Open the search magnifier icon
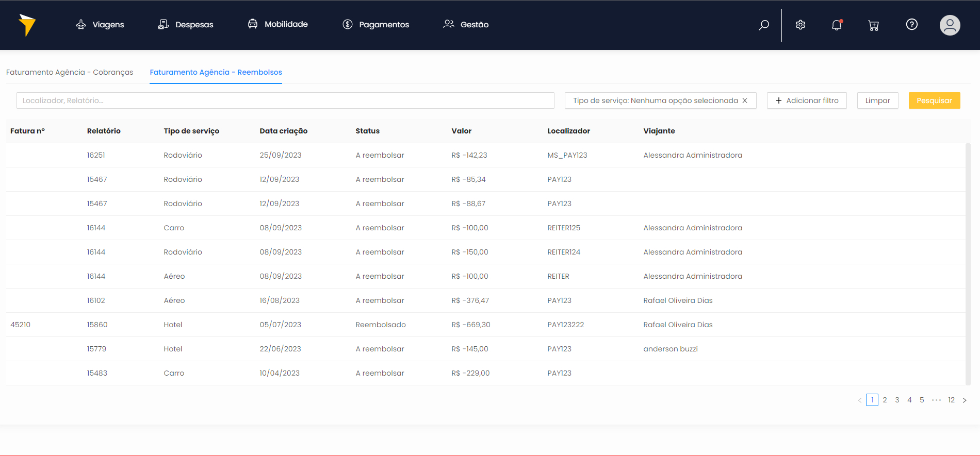This screenshot has height=456, width=980. (x=764, y=25)
